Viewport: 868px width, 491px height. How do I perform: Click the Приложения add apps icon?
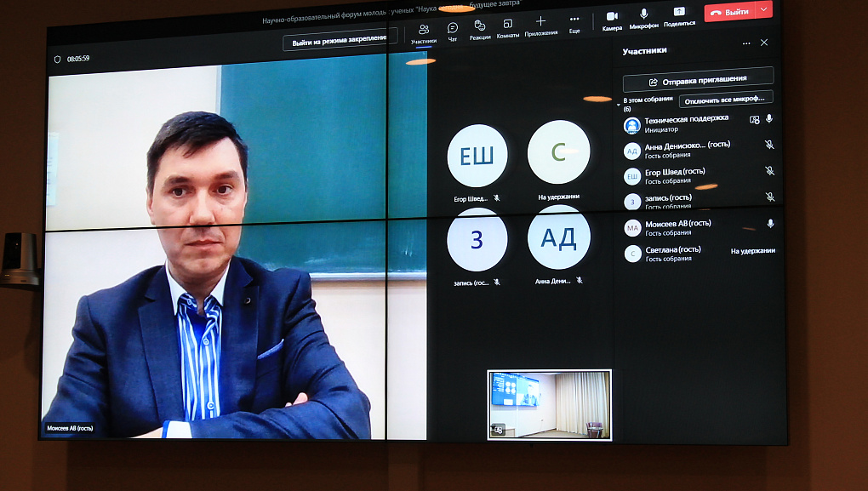(x=540, y=25)
